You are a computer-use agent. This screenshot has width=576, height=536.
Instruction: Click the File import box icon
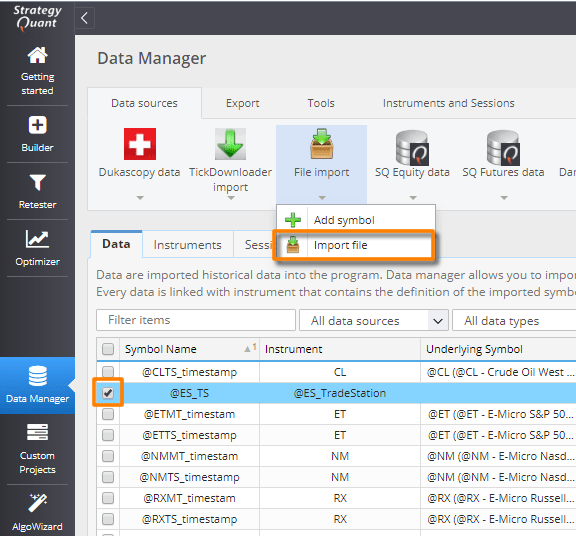pyautogui.click(x=321, y=144)
